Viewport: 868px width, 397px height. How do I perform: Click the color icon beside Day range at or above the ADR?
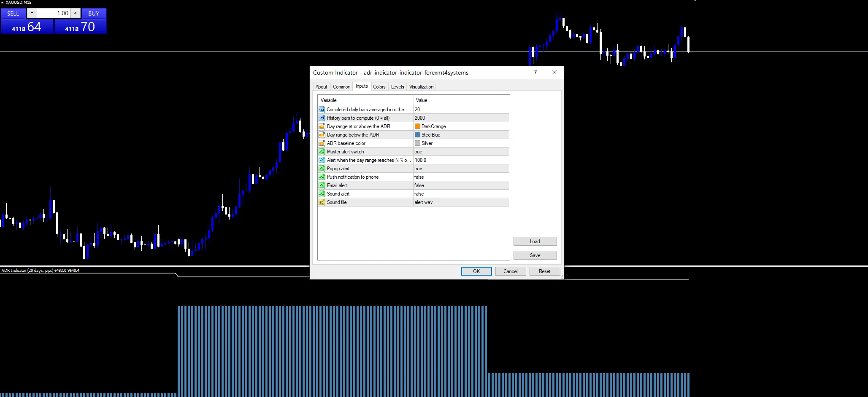(x=322, y=126)
